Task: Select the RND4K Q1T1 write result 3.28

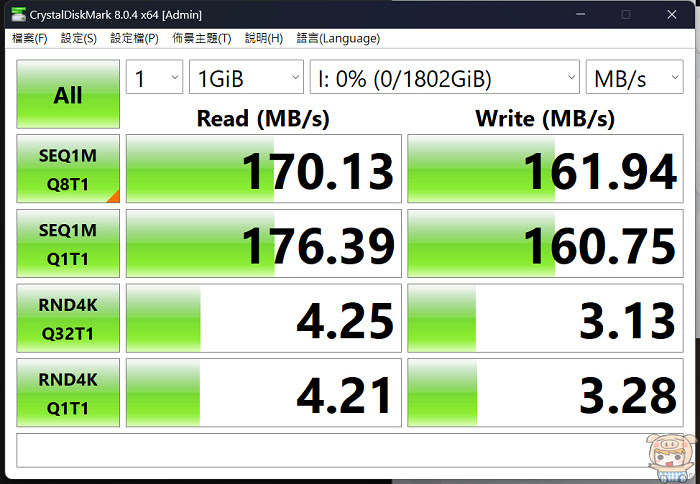Action: pyautogui.click(x=545, y=392)
